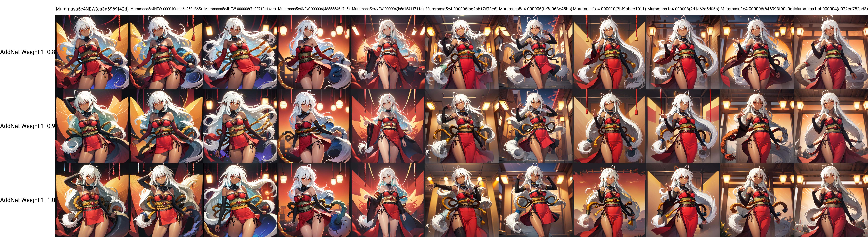This screenshot has height=237, width=868.
Task: Open the Muramasa5e4NEW(ca3a6969f42d) image at weight 0.8
Action: coord(92,52)
